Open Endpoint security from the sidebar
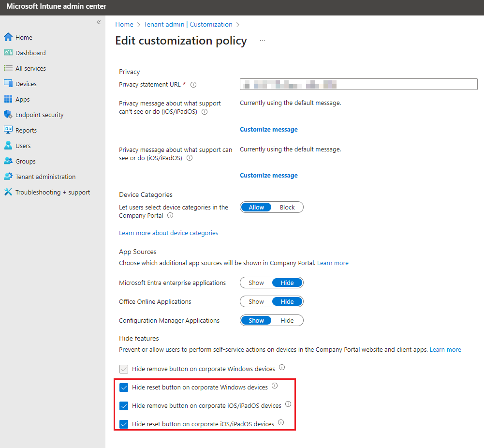Image resolution: width=484 pixels, height=448 pixels. coord(39,114)
